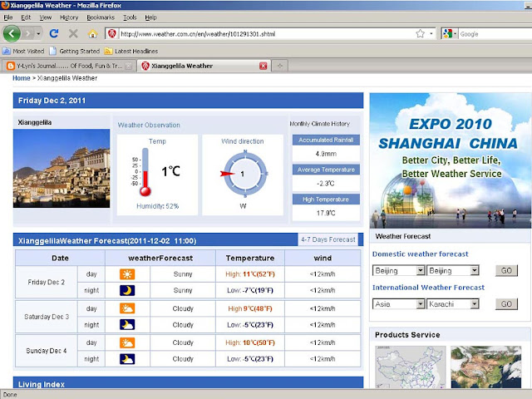Click the Weather Observation heading

point(149,125)
